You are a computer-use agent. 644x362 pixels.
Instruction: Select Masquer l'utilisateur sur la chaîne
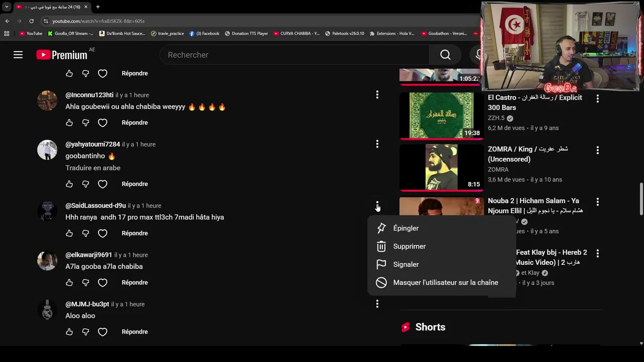pos(442,283)
